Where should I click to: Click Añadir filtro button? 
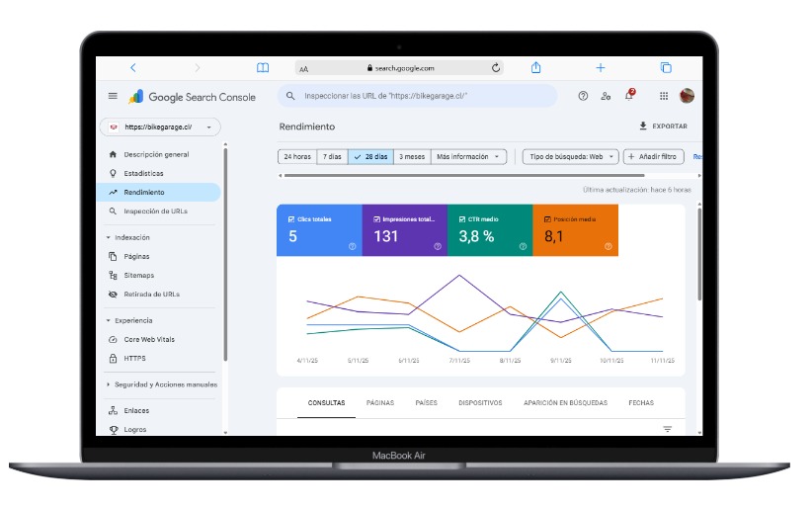coord(653,156)
